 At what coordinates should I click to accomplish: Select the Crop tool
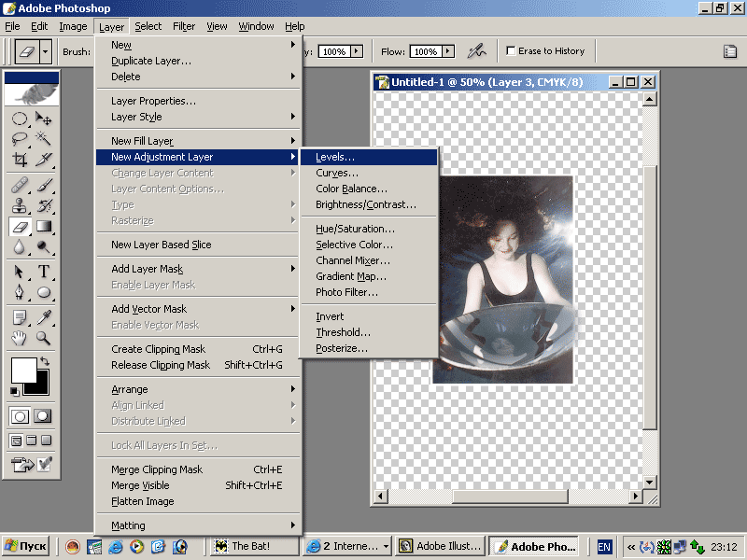[x=20, y=159]
